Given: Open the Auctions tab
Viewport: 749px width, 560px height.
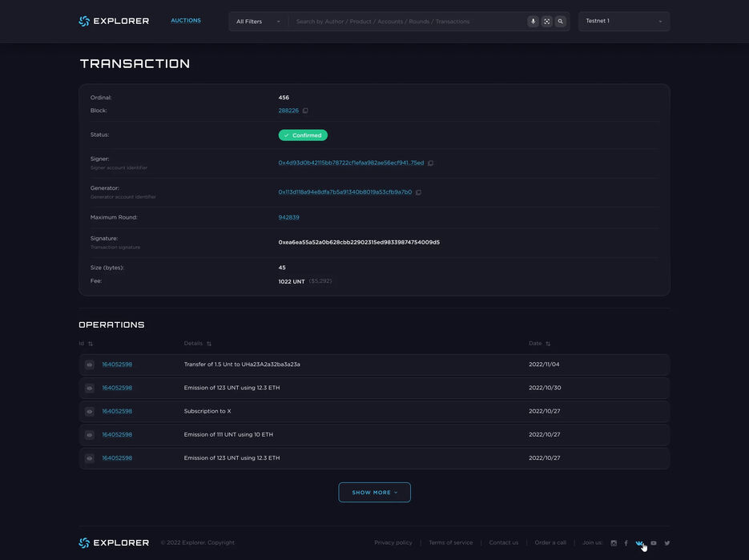Looking at the screenshot, I should tap(186, 21).
